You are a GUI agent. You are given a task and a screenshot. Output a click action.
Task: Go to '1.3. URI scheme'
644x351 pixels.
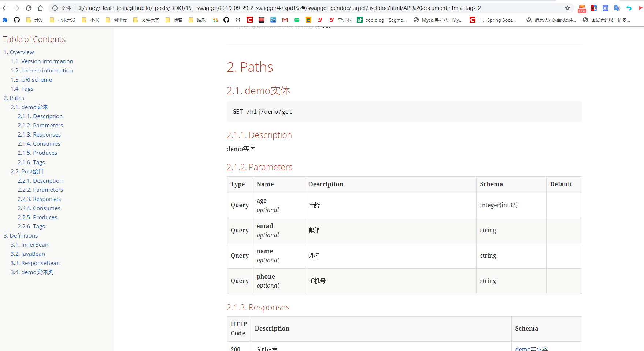tap(31, 80)
